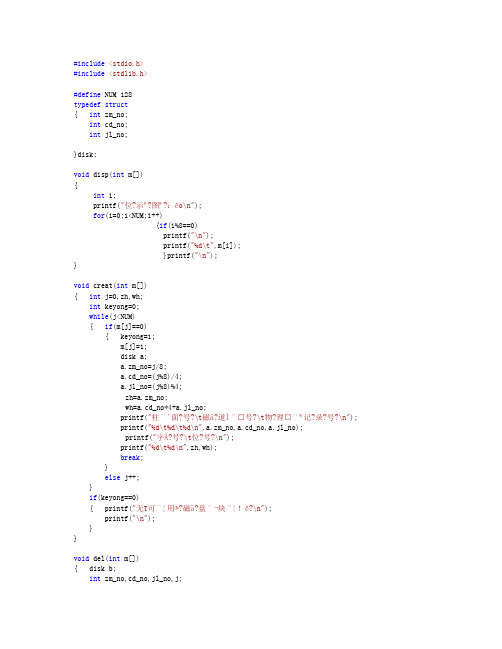
Task: Click the 'wh=a.cd_no*4+a.jl_no;' line
Action: pos(165,407)
